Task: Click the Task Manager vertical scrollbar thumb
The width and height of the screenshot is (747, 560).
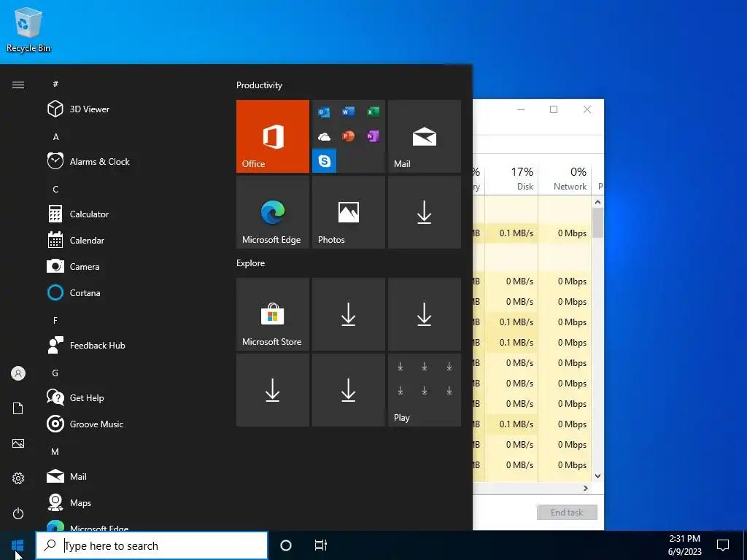Action: click(x=598, y=223)
